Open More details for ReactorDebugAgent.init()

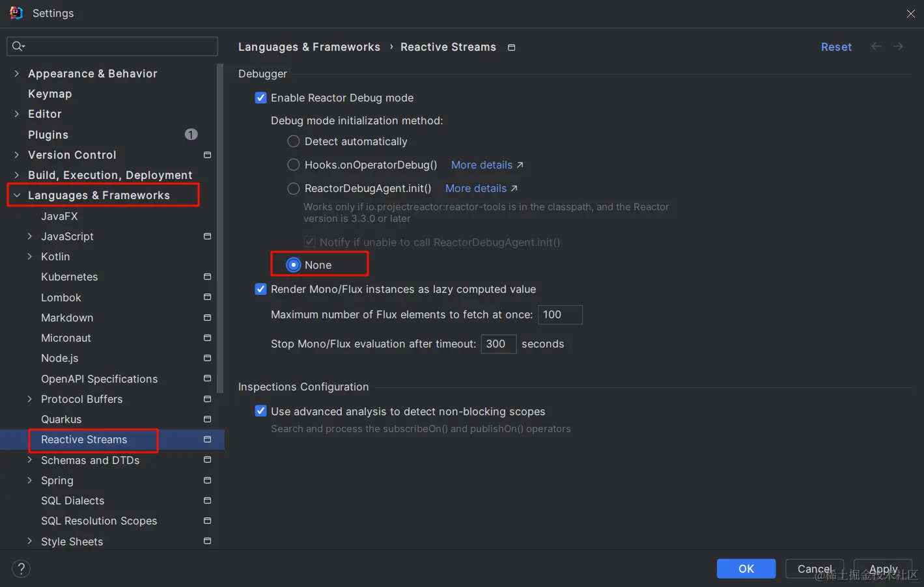pyautogui.click(x=481, y=188)
